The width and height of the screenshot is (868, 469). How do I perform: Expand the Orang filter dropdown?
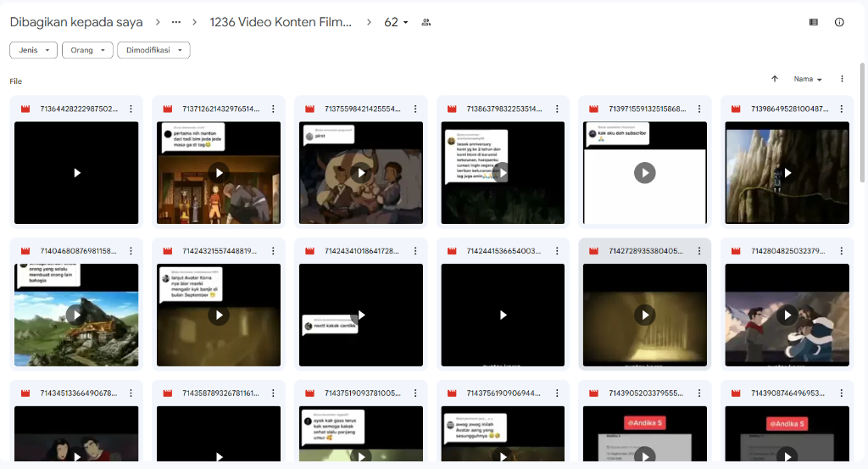tap(87, 50)
